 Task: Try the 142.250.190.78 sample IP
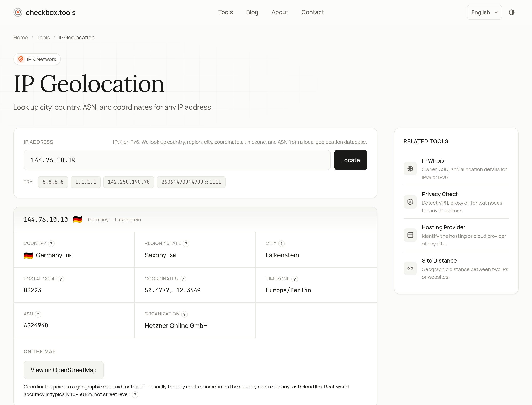(x=129, y=182)
